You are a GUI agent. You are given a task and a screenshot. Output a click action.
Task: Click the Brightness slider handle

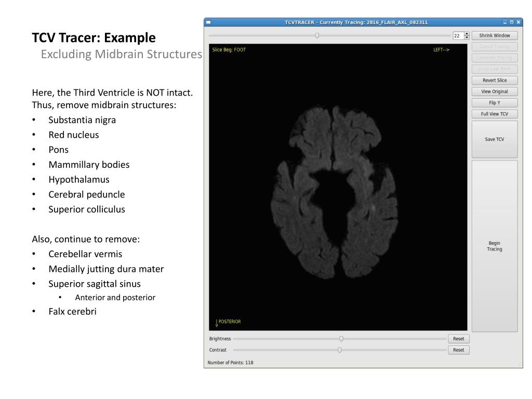(341, 339)
